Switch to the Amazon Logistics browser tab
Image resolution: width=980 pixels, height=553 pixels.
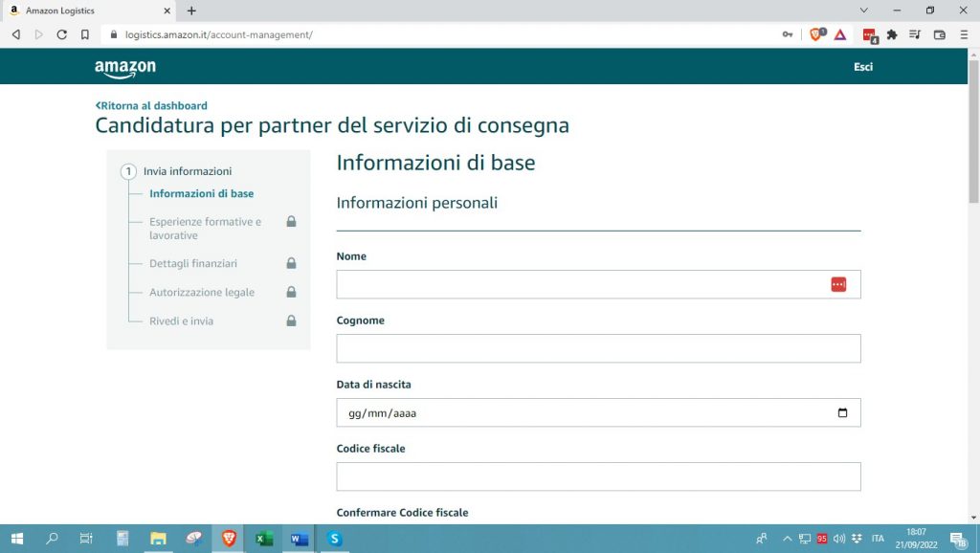coord(86,11)
